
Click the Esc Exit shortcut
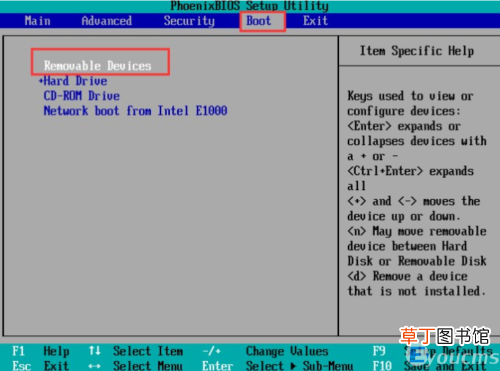pyautogui.click(x=41, y=365)
